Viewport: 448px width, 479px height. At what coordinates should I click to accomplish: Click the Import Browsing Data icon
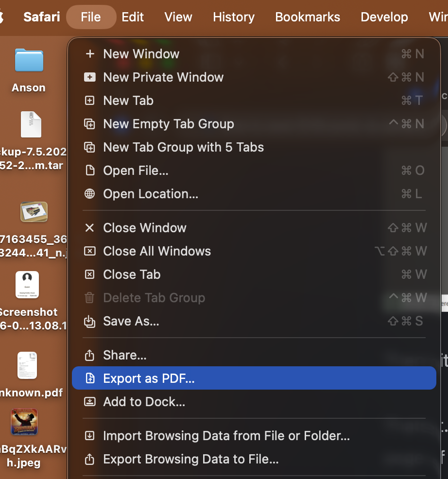(89, 436)
